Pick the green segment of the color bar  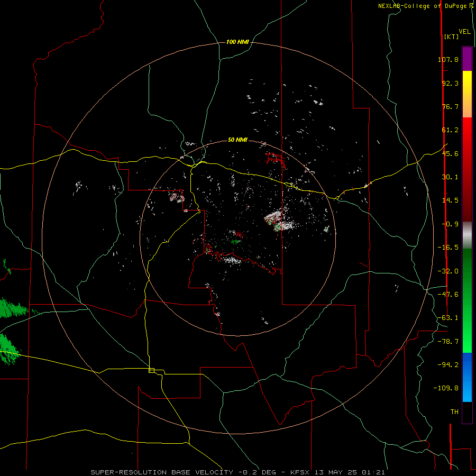pyautogui.click(x=467, y=300)
